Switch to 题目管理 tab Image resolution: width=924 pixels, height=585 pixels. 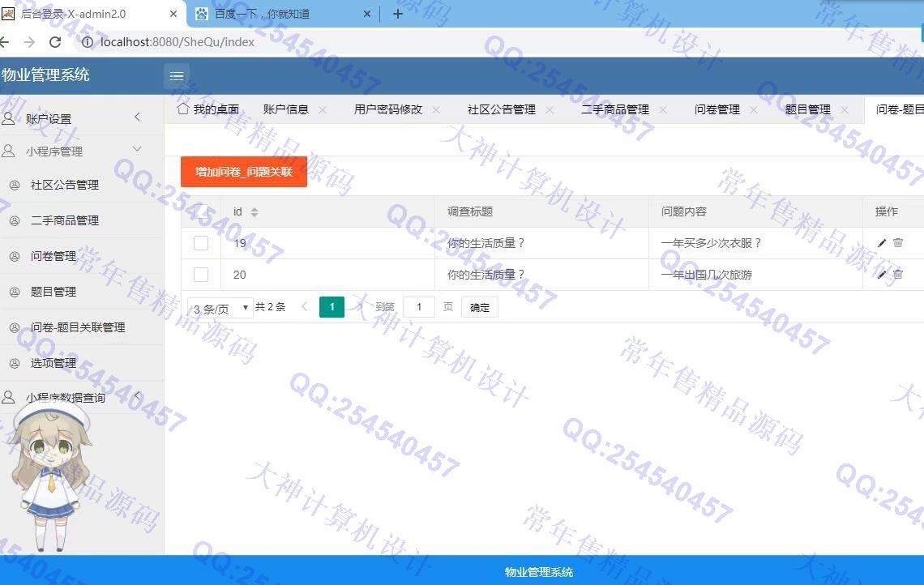808,109
